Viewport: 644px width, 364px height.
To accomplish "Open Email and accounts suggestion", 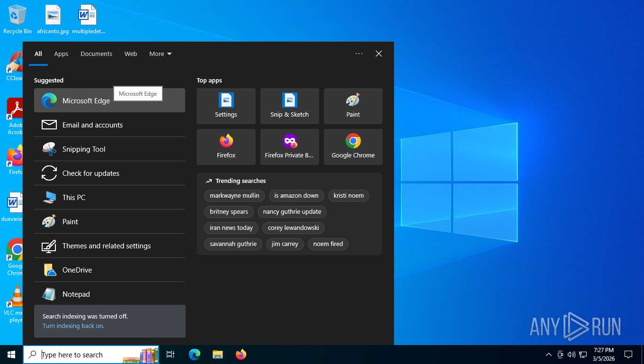I will (x=109, y=125).
